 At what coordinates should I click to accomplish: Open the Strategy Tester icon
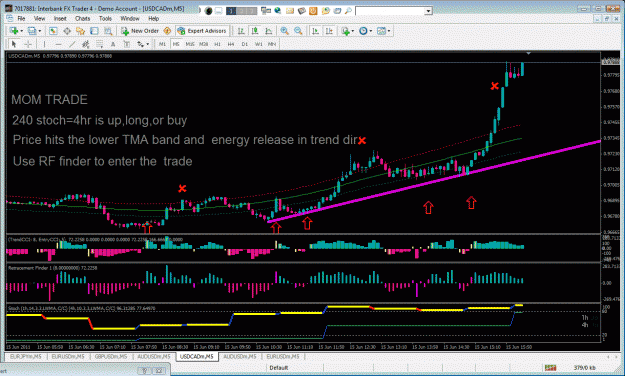click(x=108, y=31)
